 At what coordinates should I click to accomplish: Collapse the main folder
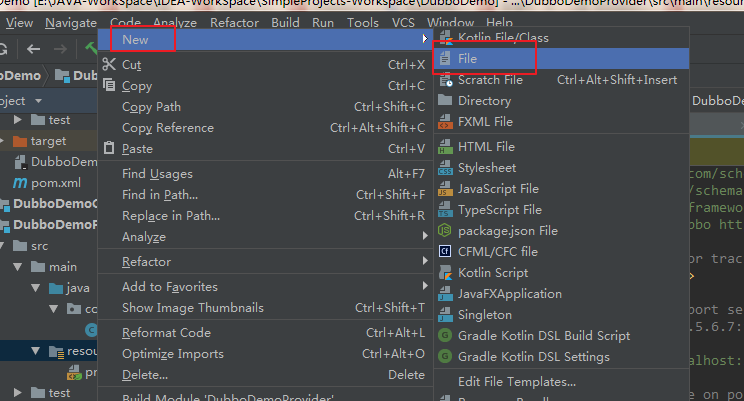click(18, 267)
